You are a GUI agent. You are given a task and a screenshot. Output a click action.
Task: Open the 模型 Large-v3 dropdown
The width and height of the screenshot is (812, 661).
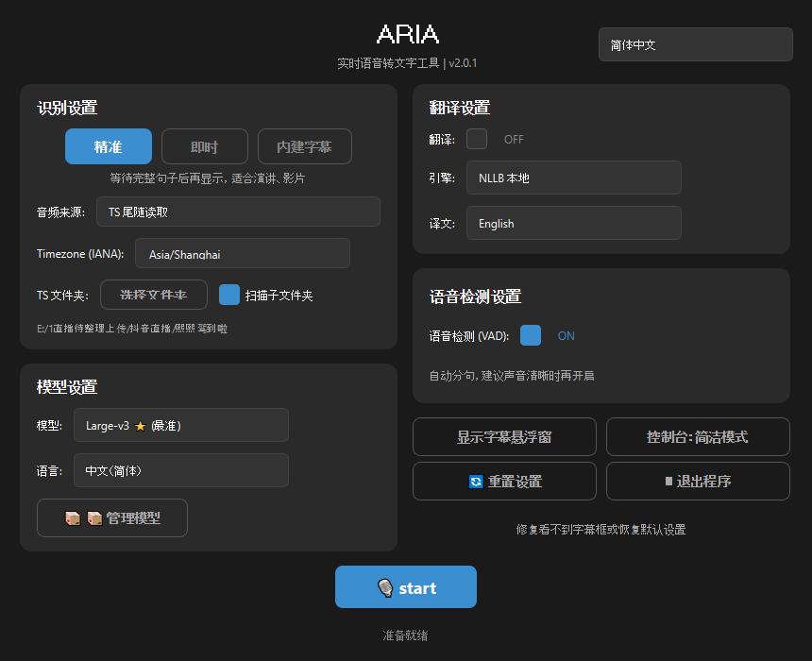pyautogui.click(x=181, y=425)
